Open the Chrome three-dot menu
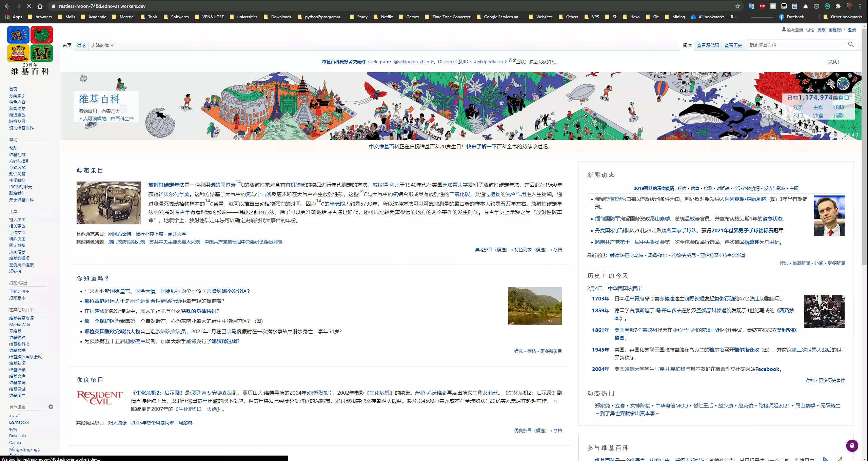Screen dimensions: 868x461 (860, 6)
